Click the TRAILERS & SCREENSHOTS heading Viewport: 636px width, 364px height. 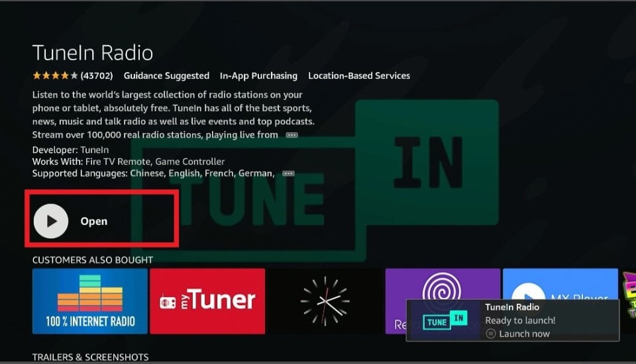(x=91, y=357)
